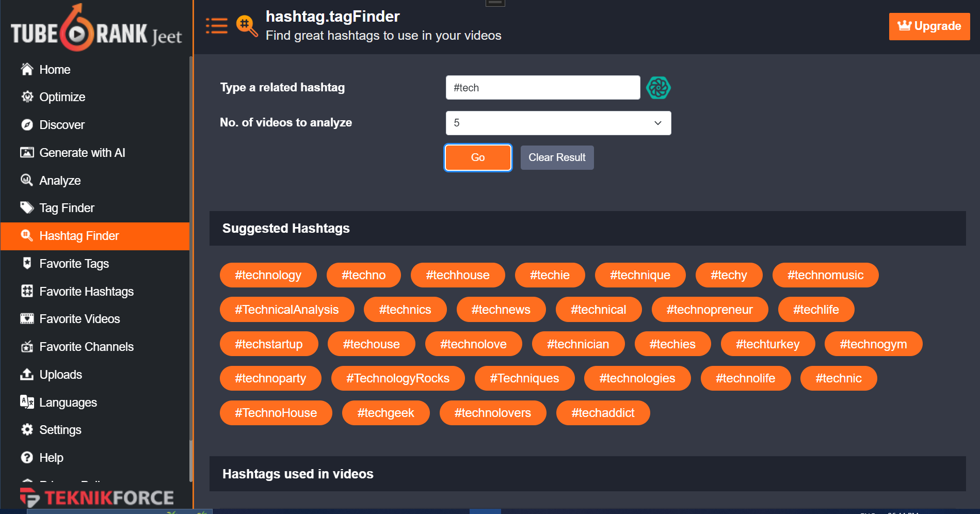The height and width of the screenshot is (514, 980).
Task: Click the Favorite Videos film icon
Action: 27,318
